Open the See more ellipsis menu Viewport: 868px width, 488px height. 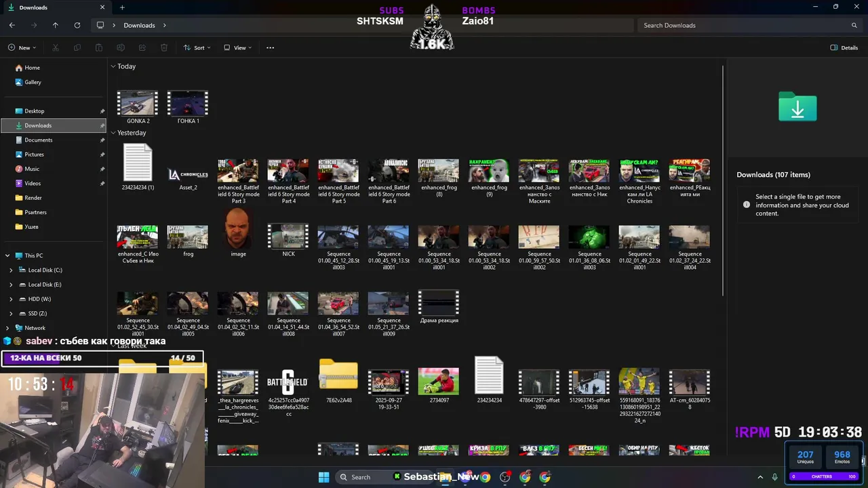click(270, 47)
